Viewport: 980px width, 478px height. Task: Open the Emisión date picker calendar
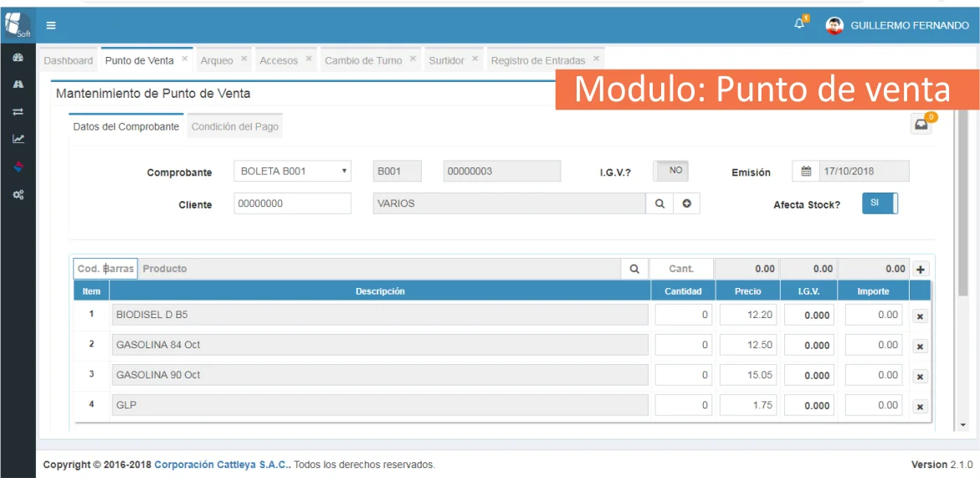pyautogui.click(x=806, y=171)
